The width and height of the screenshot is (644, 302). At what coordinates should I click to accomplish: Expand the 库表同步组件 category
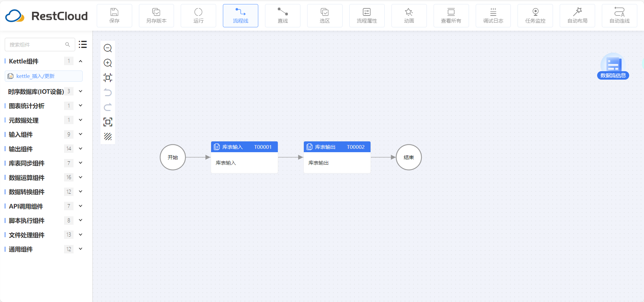(x=81, y=163)
